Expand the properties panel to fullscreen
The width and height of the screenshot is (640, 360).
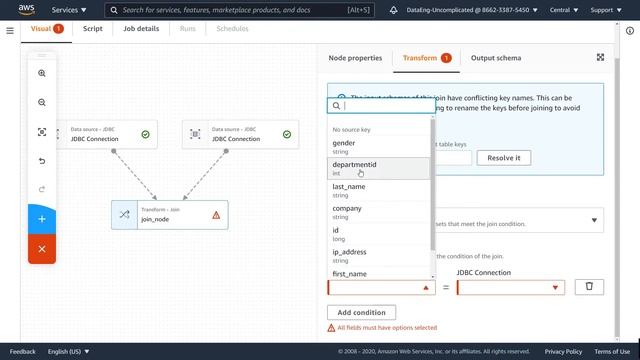point(600,58)
